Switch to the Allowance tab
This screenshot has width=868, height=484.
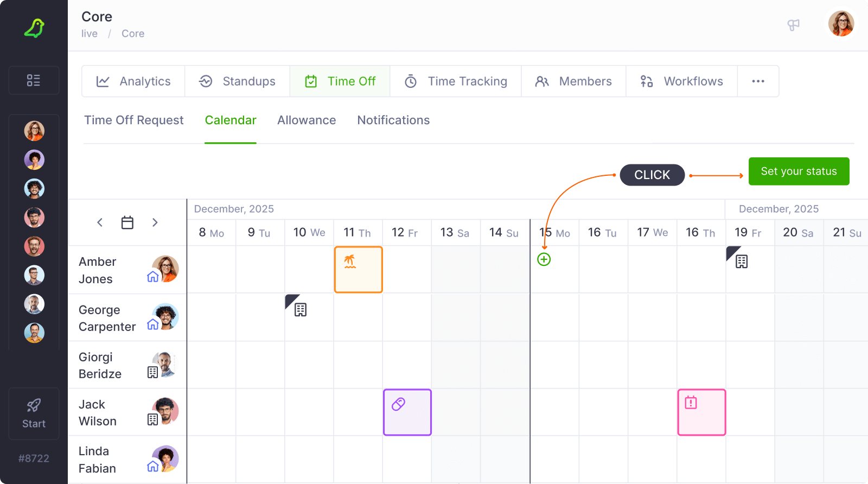point(307,120)
